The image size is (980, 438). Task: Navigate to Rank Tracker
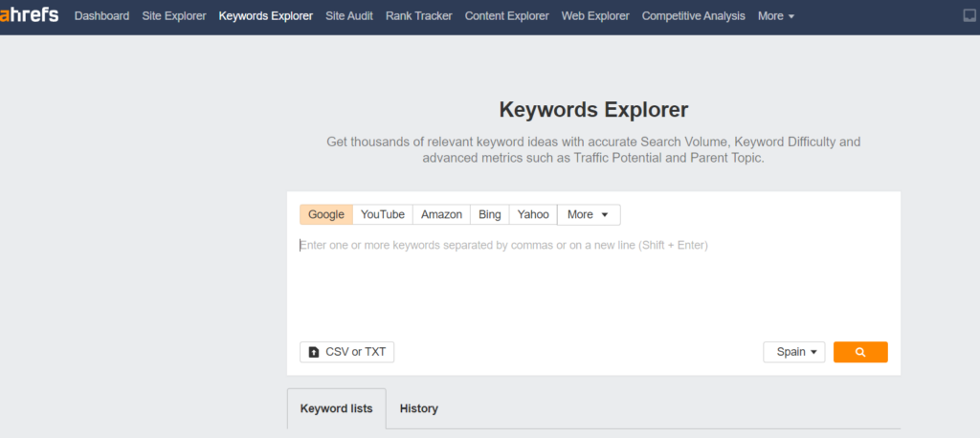point(419,16)
